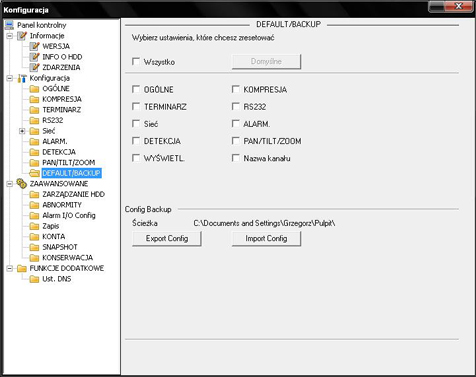
Task: Select KONTA in the tree
Action: [x=53, y=237]
